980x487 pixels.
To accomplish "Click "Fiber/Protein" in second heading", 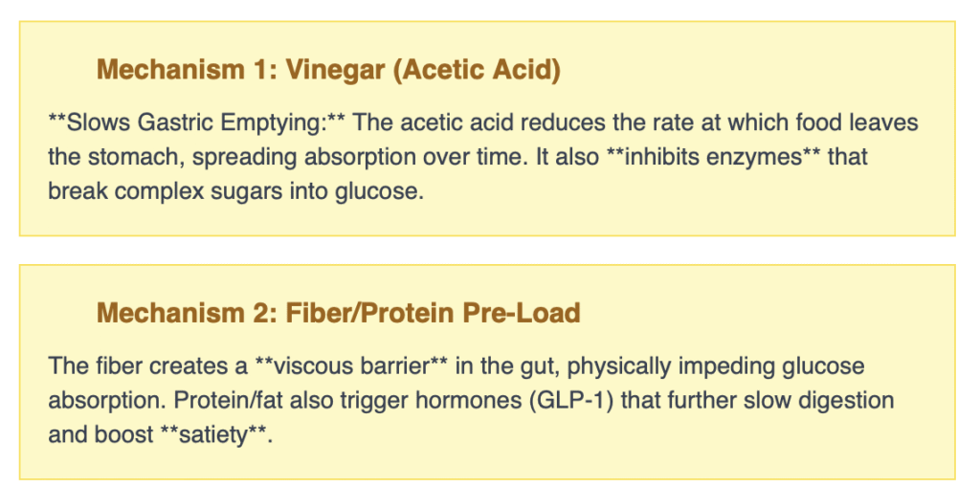I will (346, 313).
